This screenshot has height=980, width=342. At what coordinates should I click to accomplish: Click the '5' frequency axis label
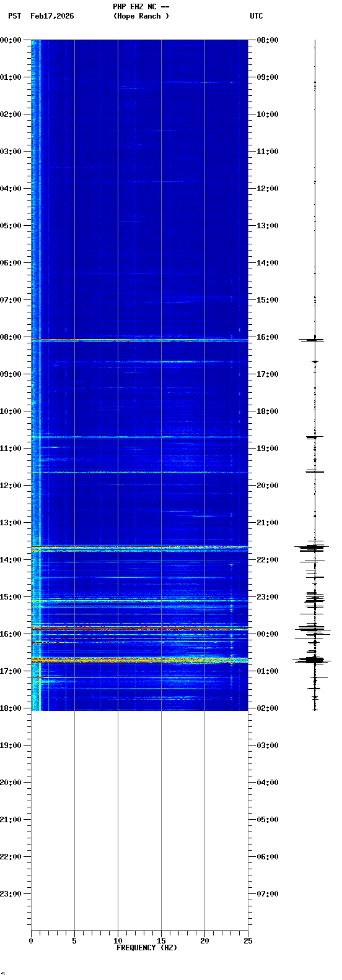pos(74,941)
